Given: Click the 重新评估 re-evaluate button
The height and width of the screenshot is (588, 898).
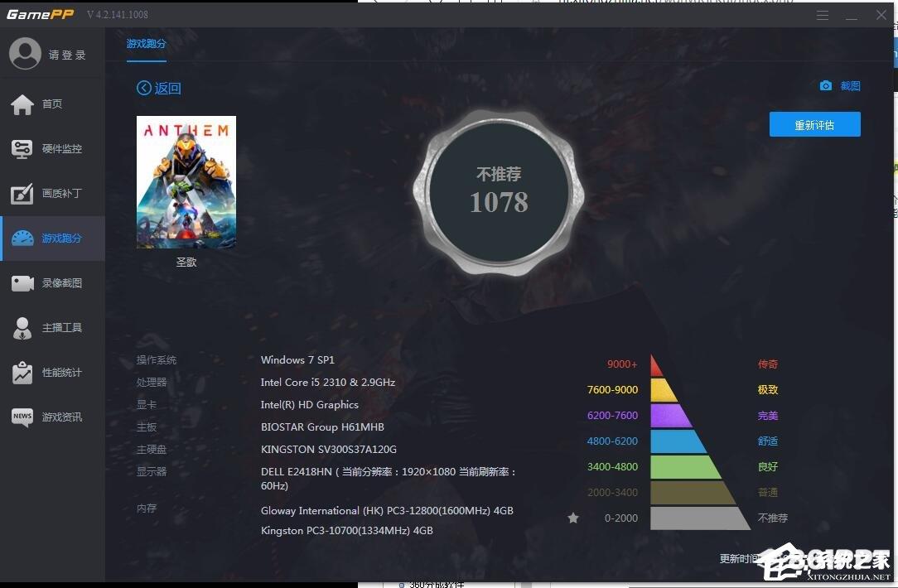Looking at the screenshot, I should [x=814, y=124].
